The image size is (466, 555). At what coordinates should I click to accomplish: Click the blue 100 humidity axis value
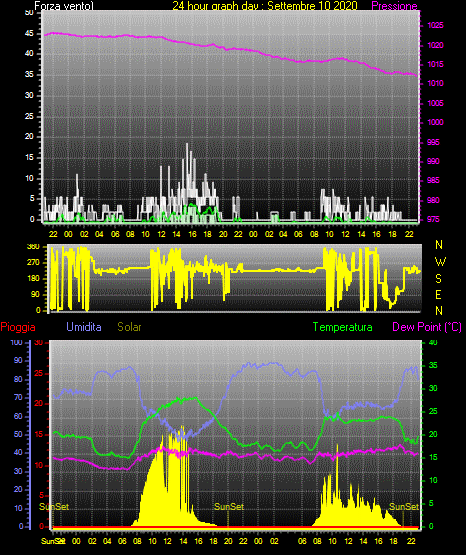(16, 343)
